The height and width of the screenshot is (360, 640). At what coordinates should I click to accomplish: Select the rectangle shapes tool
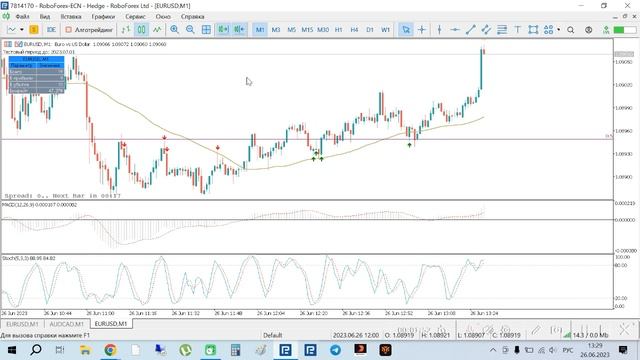[533, 30]
